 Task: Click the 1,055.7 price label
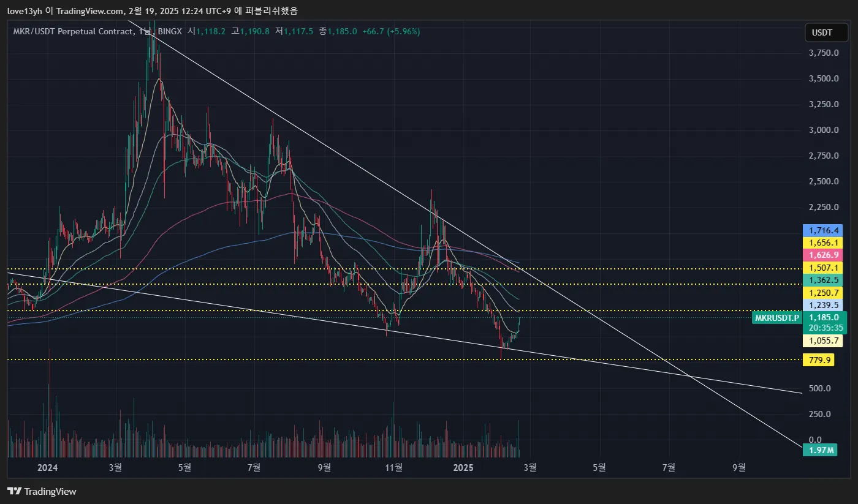823,340
